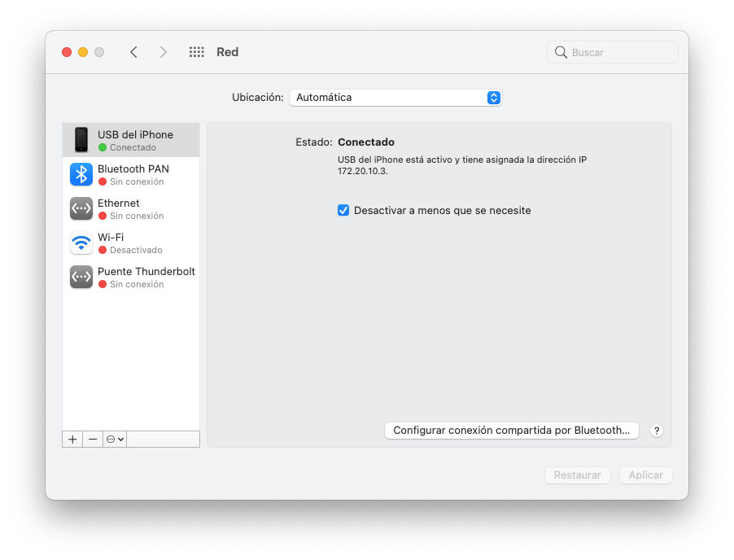
Task: Select the Ethernet interface
Action: pos(130,208)
